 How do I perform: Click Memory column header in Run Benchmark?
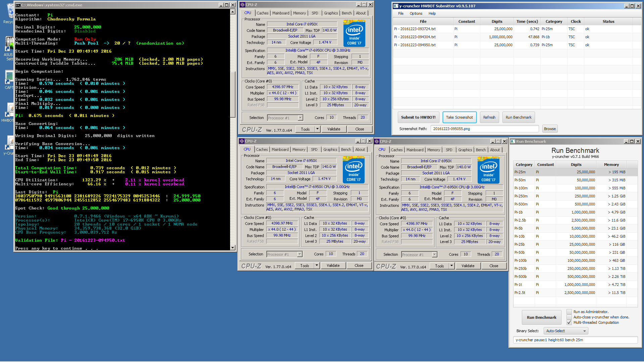point(611,165)
